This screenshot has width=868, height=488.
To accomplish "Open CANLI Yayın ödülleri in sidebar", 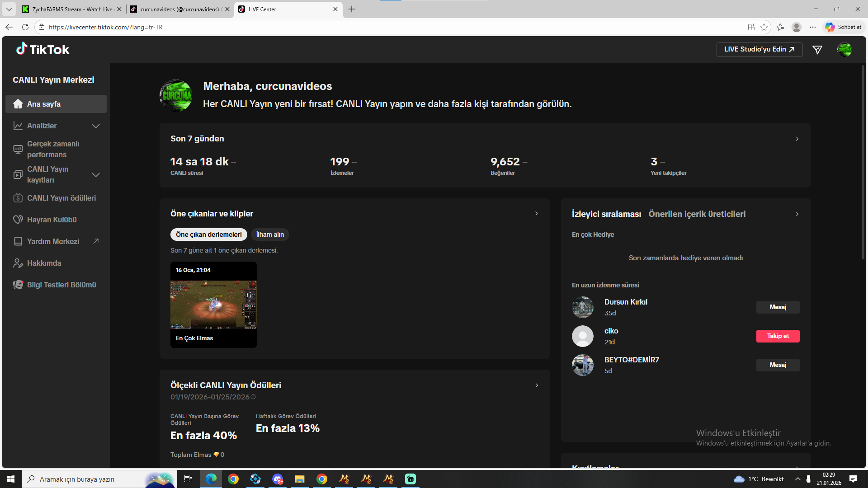I will pyautogui.click(x=56, y=198).
